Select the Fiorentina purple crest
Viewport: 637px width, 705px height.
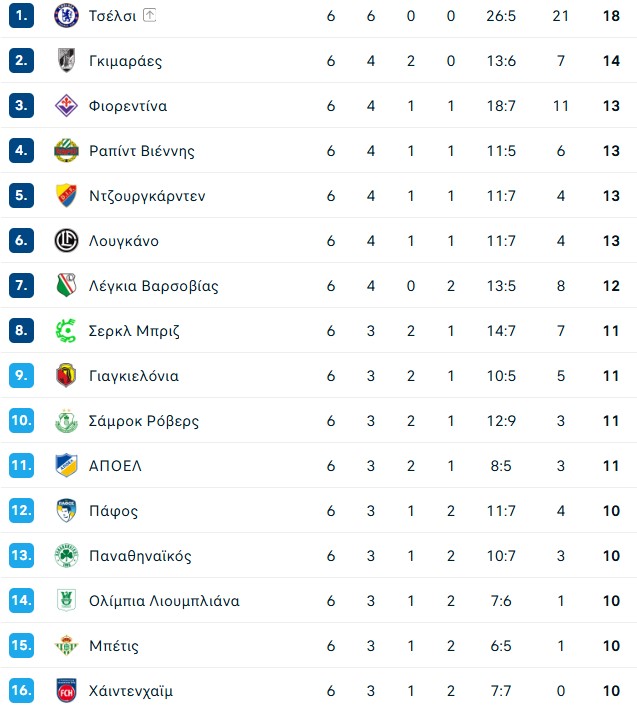(66, 106)
